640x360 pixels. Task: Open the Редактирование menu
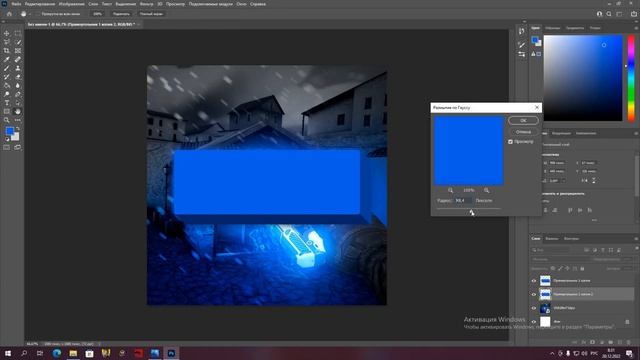coord(40,4)
